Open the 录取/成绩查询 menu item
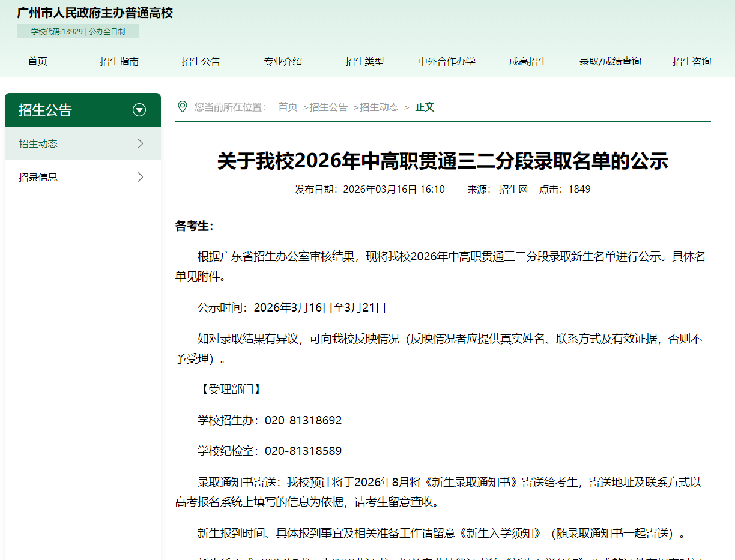Screen dimensions: 735x560 (610, 61)
